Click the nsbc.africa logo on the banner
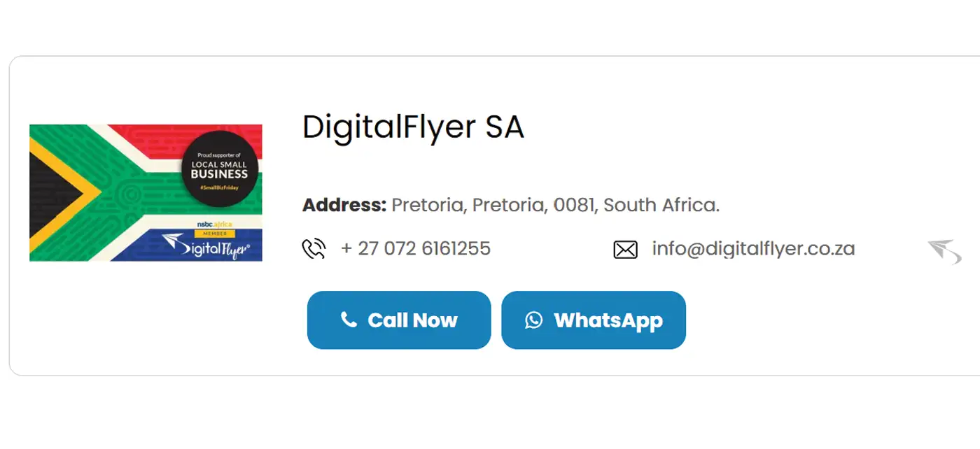The image size is (980, 449). [x=214, y=223]
